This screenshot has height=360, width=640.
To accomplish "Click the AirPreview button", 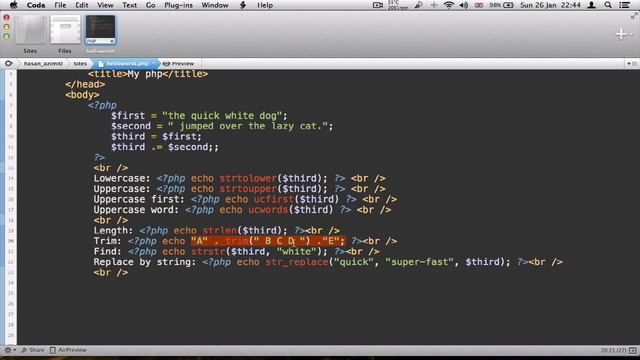I will pos(68,350).
